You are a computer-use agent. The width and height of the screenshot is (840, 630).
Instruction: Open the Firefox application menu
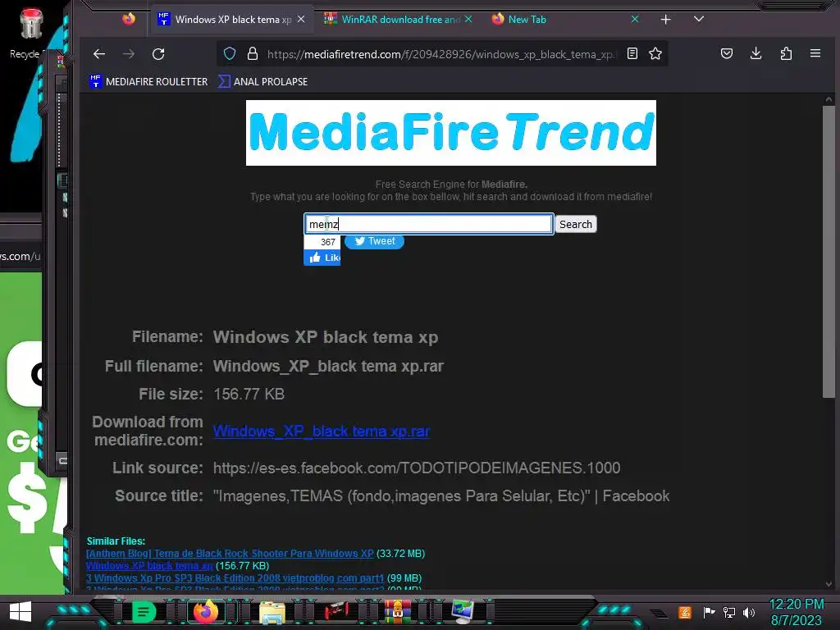click(815, 53)
